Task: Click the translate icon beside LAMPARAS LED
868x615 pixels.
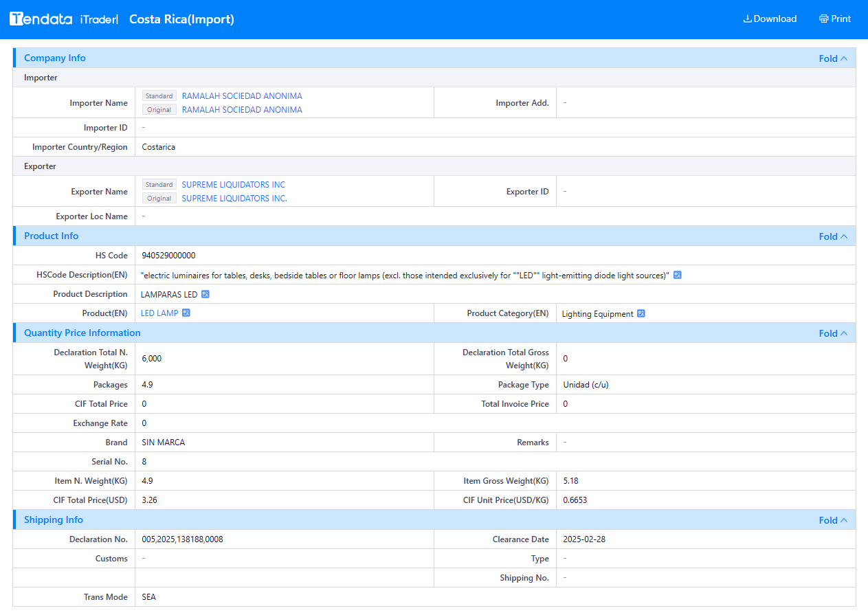Action: (x=205, y=294)
